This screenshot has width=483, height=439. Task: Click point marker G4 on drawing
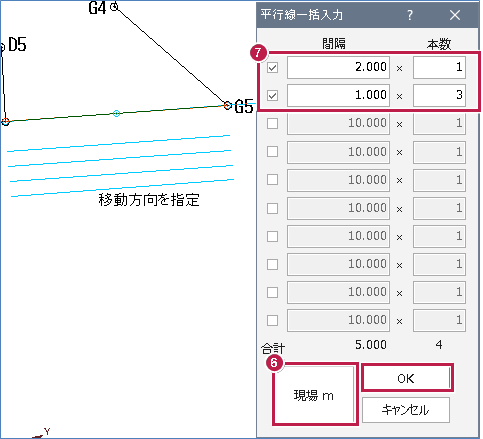[114, 6]
